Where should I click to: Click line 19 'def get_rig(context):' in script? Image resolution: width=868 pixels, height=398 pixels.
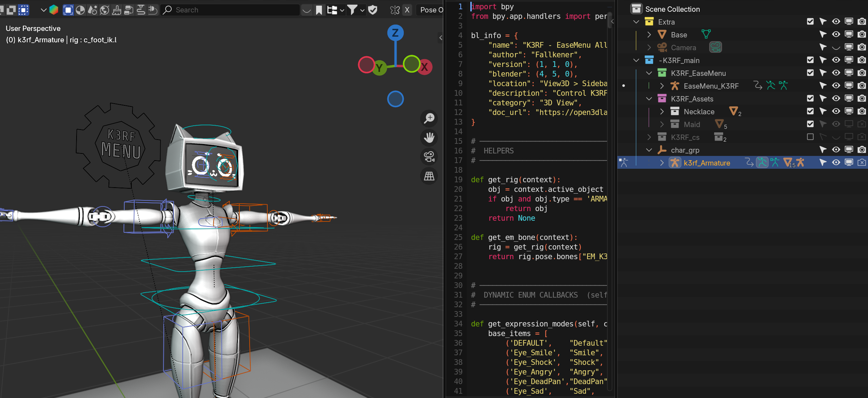pos(515,180)
